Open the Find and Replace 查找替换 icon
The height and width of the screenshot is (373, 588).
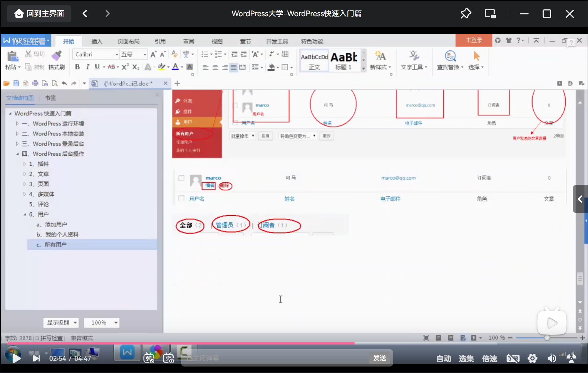coord(450,56)
